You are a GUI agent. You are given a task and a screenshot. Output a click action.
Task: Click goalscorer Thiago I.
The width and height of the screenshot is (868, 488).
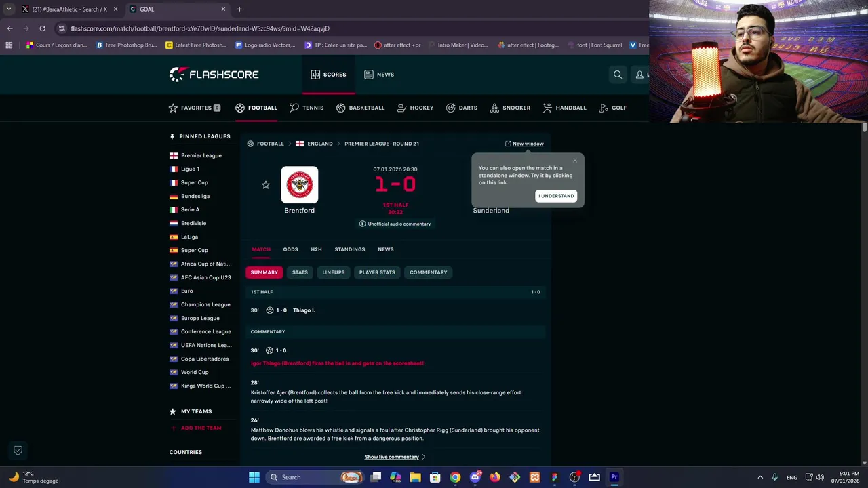click(x=304, y=310)
